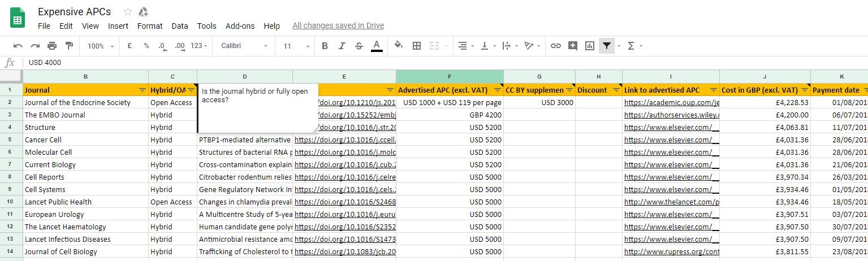Open the fill color picker
868x261 pixels.
click(x=399, y=46)
